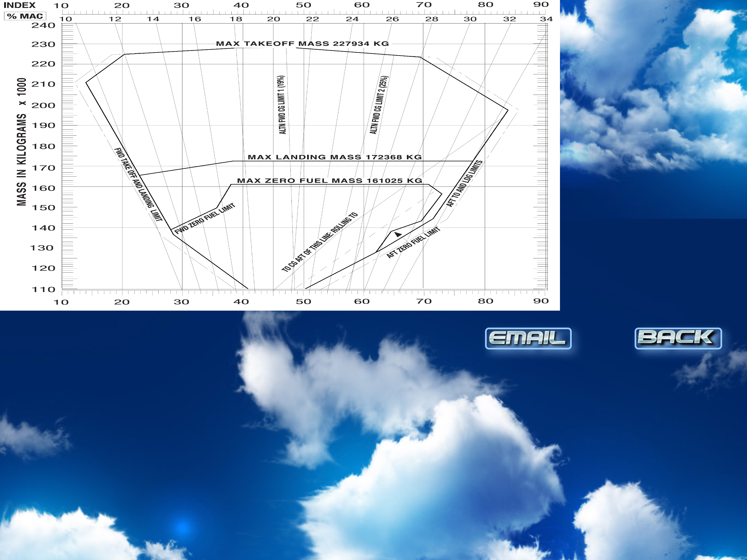Click the INDEX header label

[19, 5]
